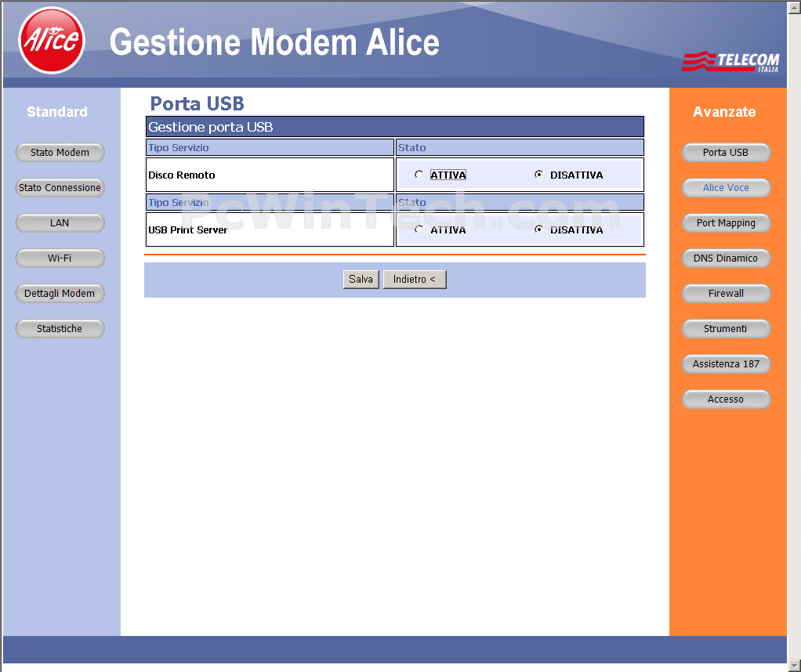The height and width of the screenshot is (672, 801).
Task: Go to the LAN settings
Action: 60,222
